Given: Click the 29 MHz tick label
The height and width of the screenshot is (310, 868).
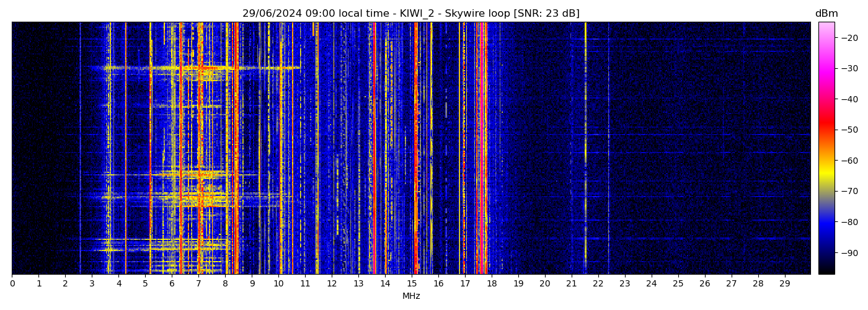Looking at the screenshot, I should (x=784, y=283).
